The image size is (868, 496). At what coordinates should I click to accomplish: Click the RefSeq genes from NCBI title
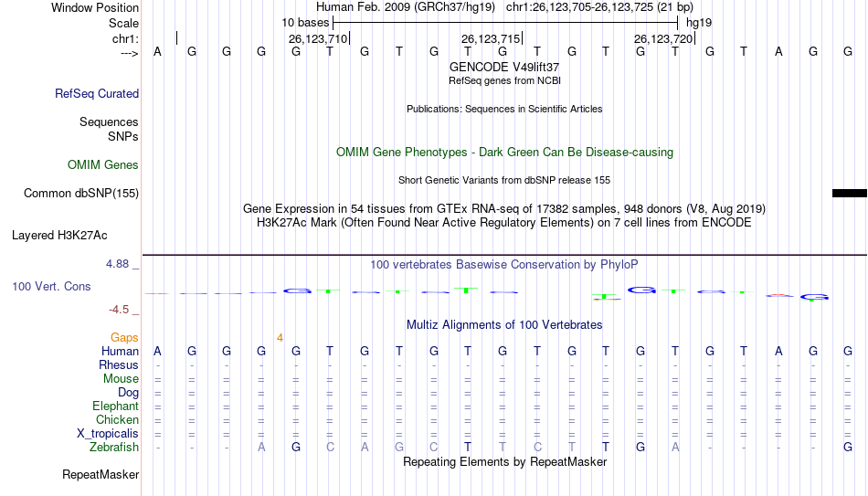coord(504,80)
